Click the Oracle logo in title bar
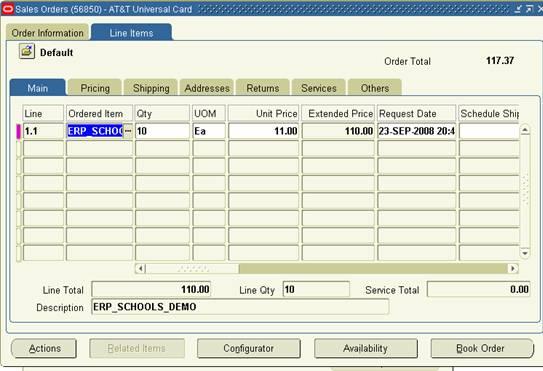 click(7, 9)
